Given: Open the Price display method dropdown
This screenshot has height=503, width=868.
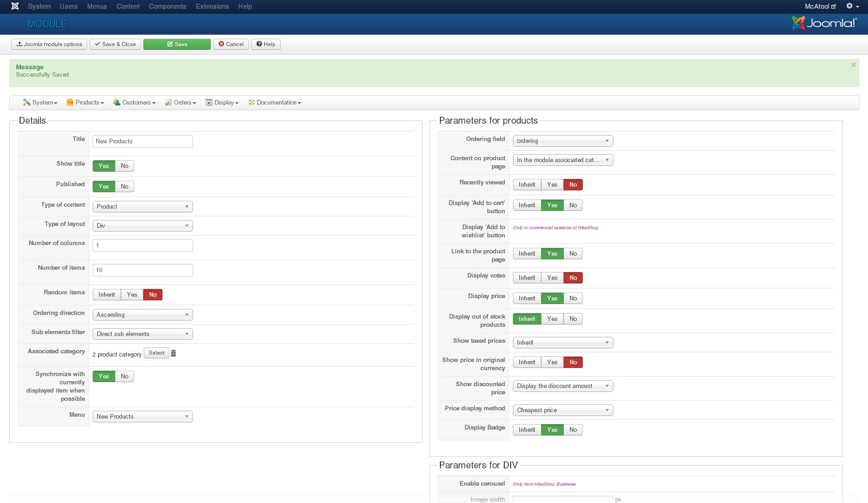Looking at the screenshot, I should pos(563,410).
